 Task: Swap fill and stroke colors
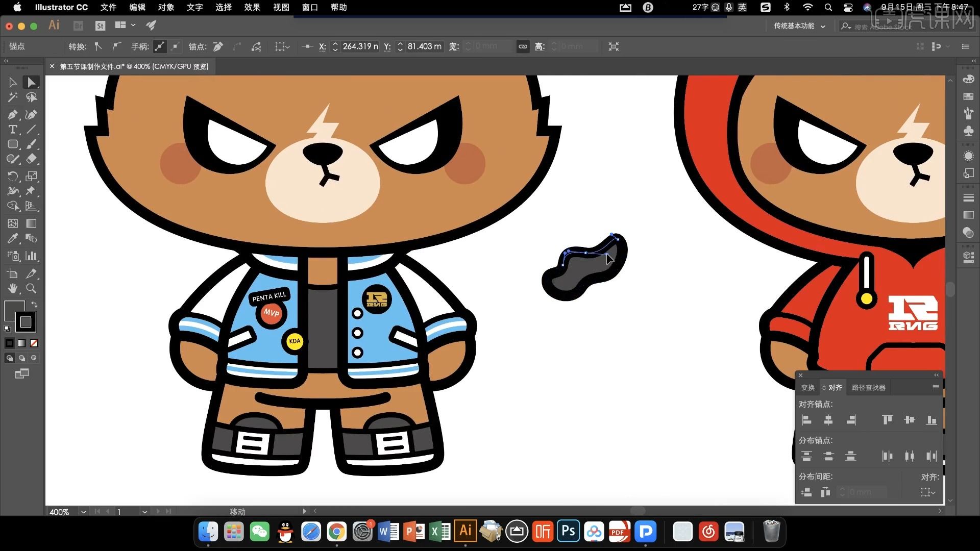pos(34,305)
